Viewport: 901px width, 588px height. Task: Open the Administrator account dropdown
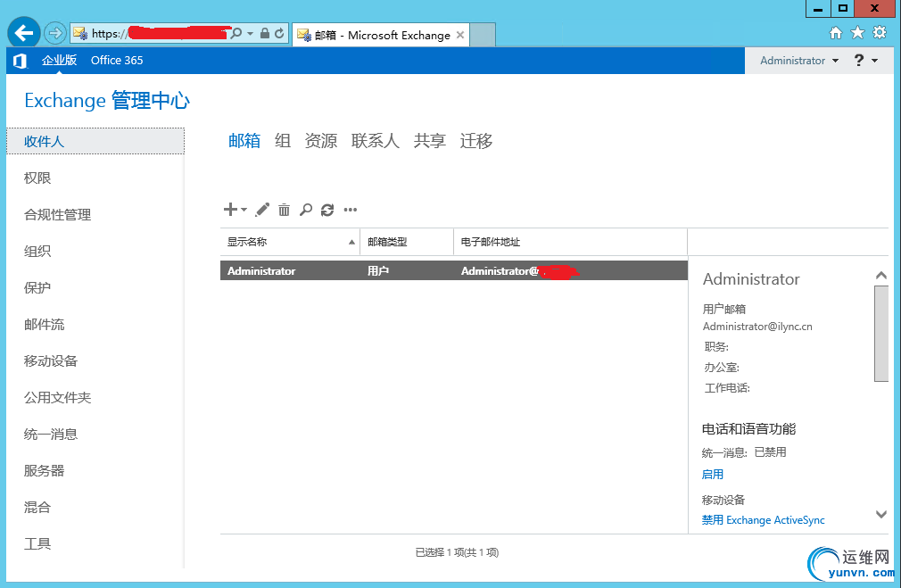[798, 61]
